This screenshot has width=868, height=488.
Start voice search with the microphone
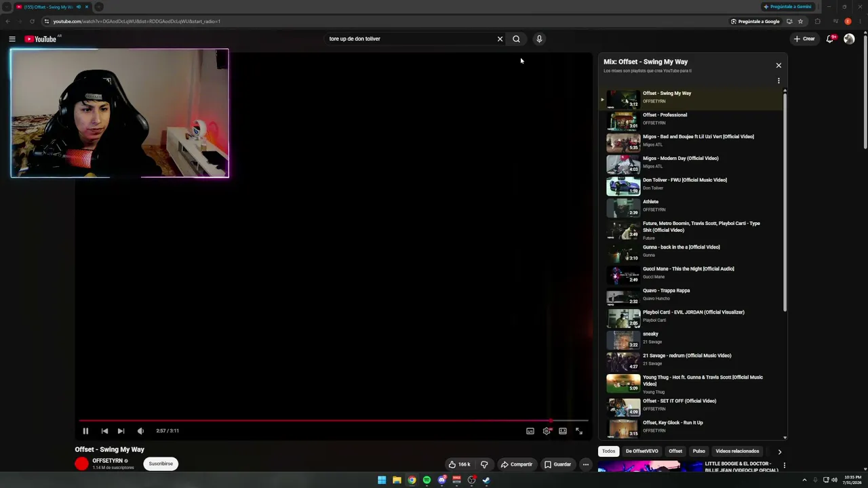539,39
